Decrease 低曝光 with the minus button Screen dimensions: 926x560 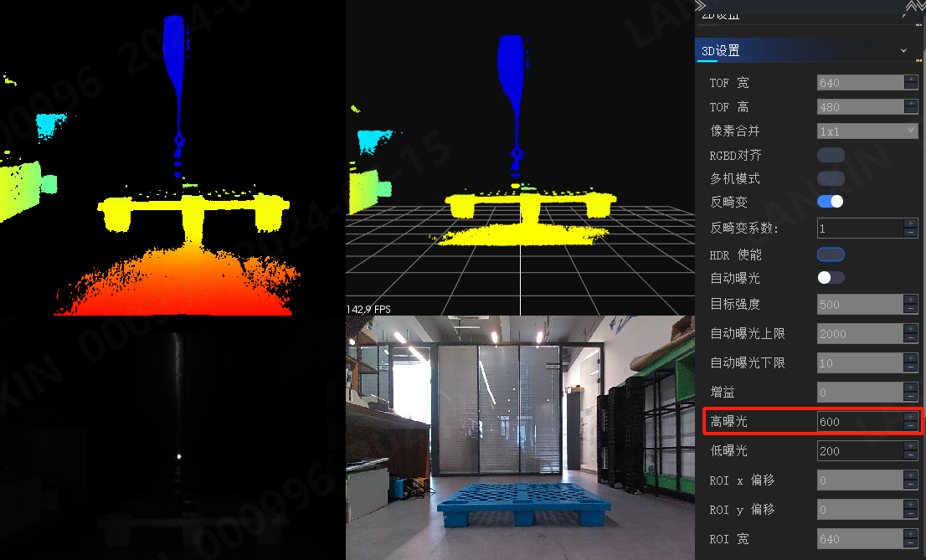tap(911, 455)
